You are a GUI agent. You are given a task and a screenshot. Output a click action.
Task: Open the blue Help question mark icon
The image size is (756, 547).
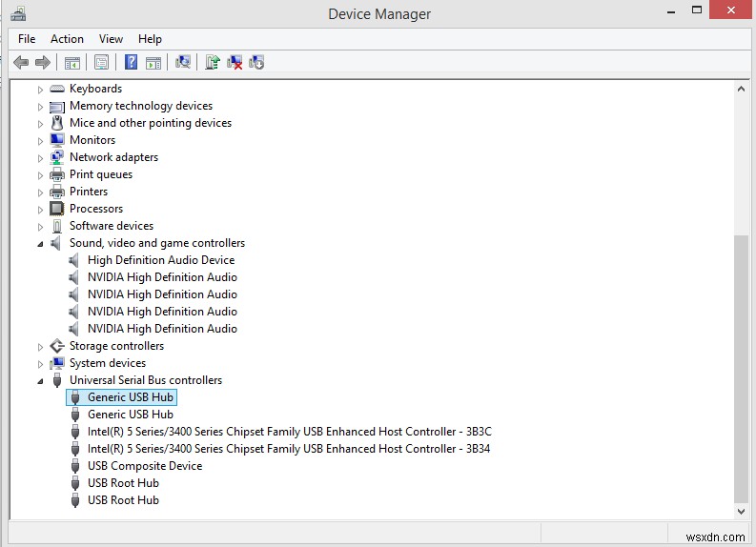point(131,62)
